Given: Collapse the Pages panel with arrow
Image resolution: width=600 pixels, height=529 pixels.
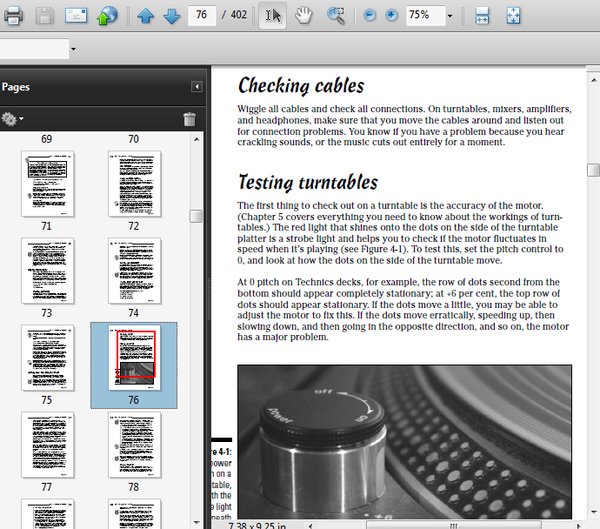Looking at the screenshot, I should click(197, 87).
